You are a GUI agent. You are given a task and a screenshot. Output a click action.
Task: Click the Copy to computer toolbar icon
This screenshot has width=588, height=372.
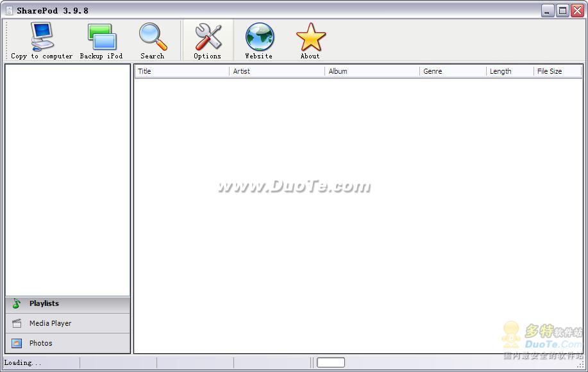point(42,37)
